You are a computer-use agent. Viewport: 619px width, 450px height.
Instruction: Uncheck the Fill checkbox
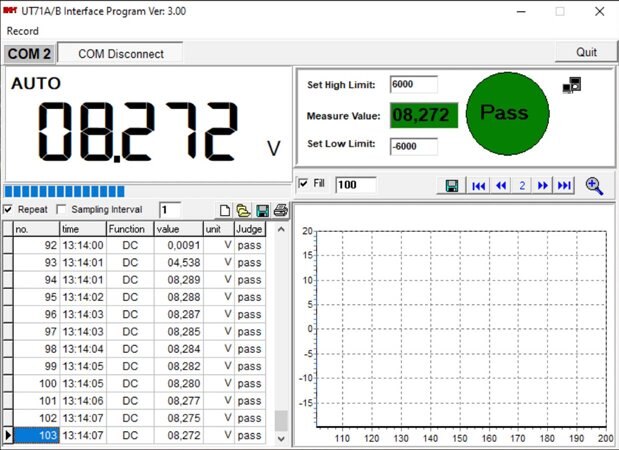304,184
